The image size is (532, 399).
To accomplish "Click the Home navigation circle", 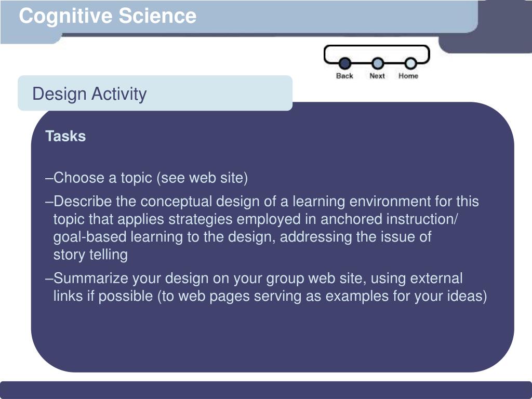I will [x=410, y=63].
